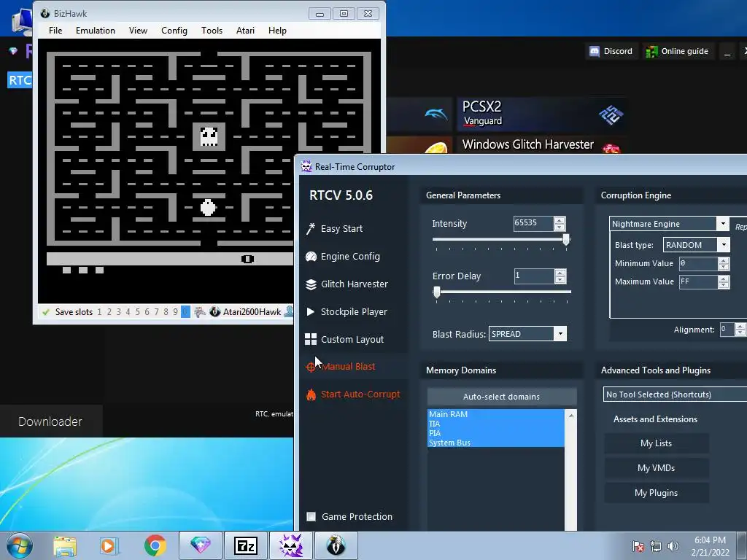The width and height of the screenshot is (747, 560).
Task: Click the Dolphin emulator logo in the launcher
Action: click(436, 114)
